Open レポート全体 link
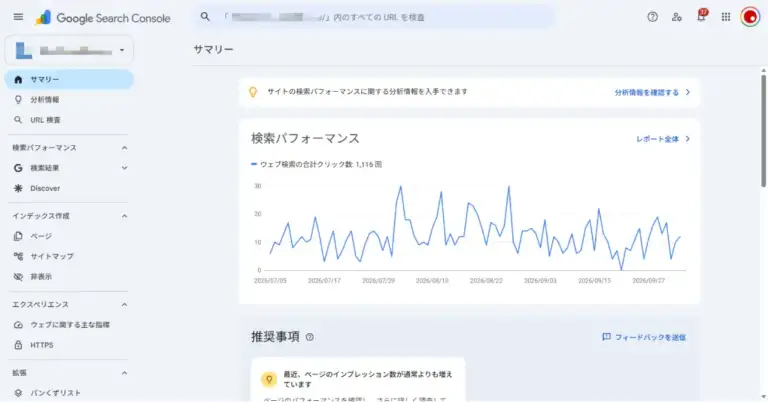768x402 pixels. tap(657, 139)
